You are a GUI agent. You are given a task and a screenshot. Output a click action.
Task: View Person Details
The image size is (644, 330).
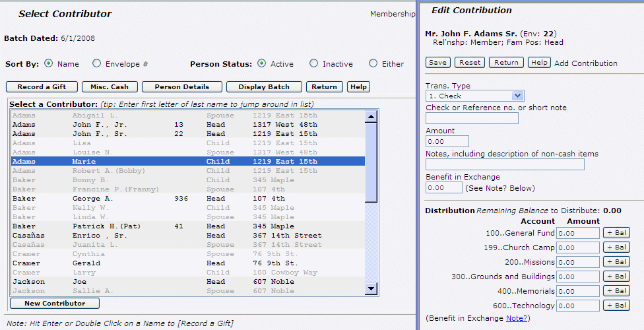tap(181, 86)
